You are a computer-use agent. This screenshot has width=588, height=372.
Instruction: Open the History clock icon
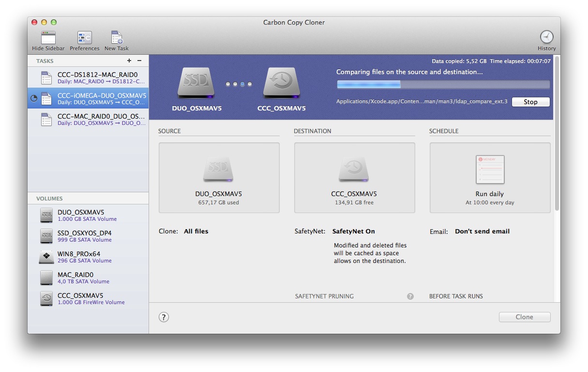coord(546,37)
